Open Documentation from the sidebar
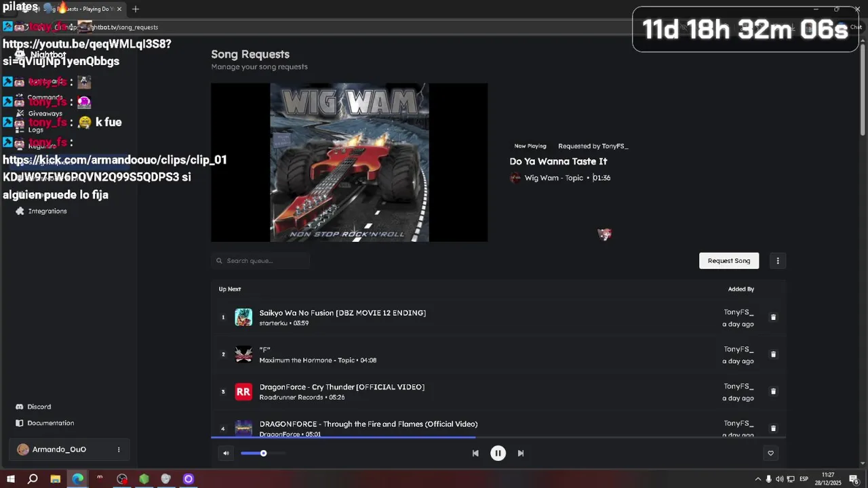Viewport: 868px width, 488px height. (x=50, y=423)
